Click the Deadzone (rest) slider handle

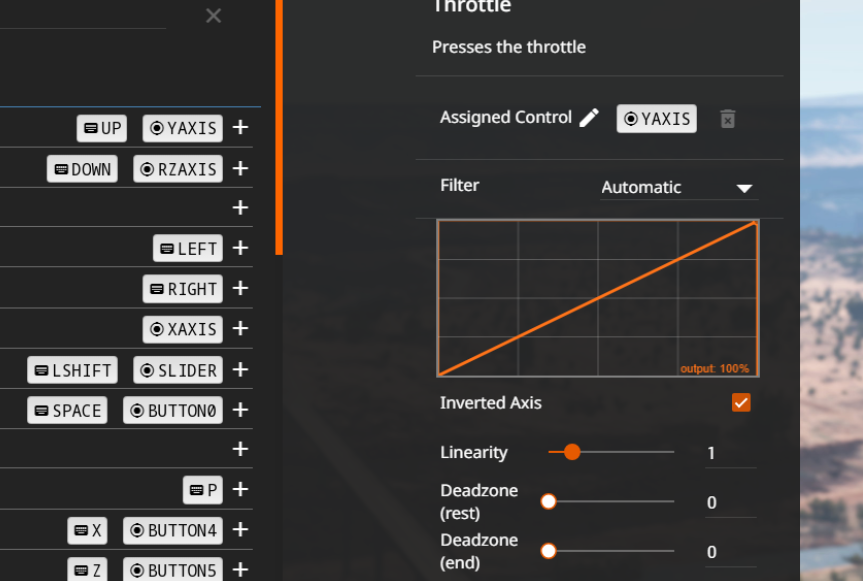pos(548,502)
